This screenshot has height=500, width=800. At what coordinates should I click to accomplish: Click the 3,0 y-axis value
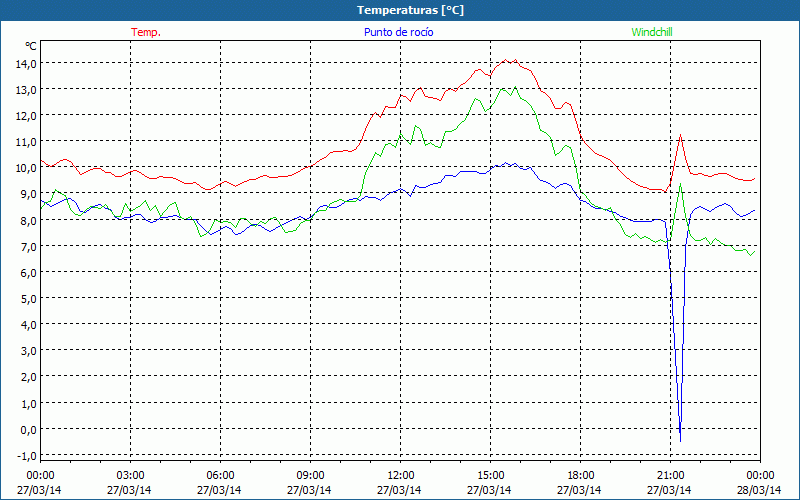pyautogui.click(x=29, y=351)
